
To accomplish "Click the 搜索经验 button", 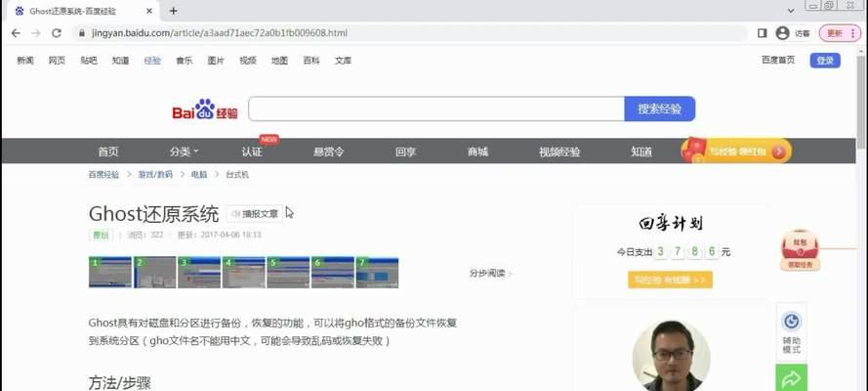I will (659, 109).
